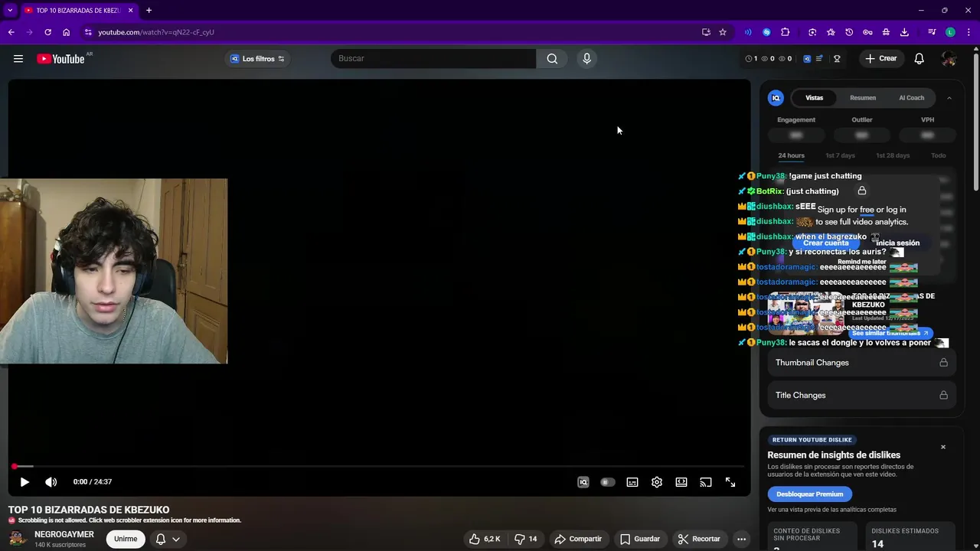
Task: Close the TOP 10 BIZARRADAS tab
Action: click(130, 10)
